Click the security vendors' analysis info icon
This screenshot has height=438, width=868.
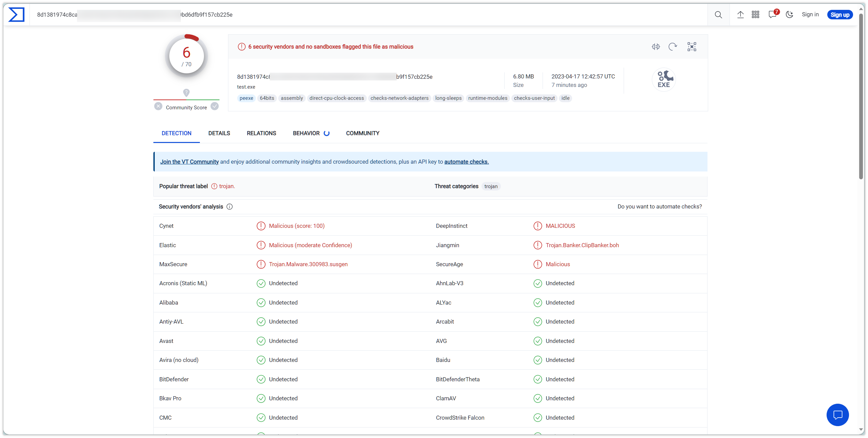pyautogui.click(x=230, y=207)
